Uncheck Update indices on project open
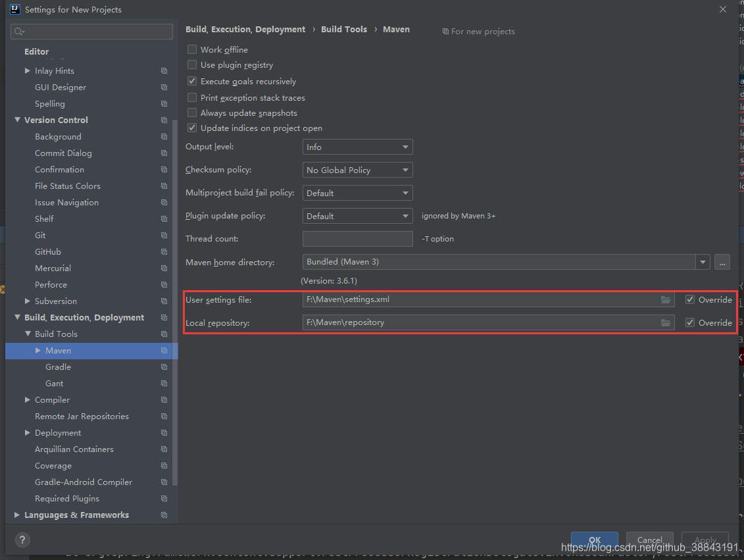Image resolution: width=744 pixels, height=560 pixels. click(192, 128)
